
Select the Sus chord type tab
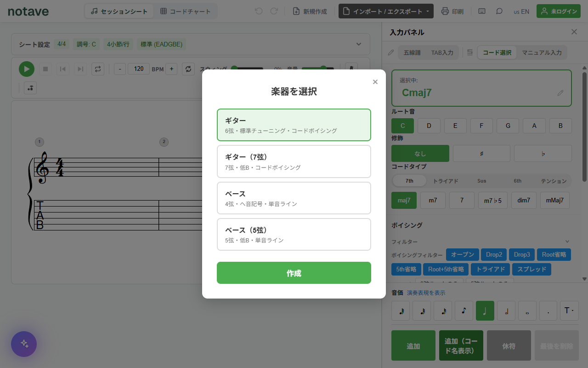[481, 181]
